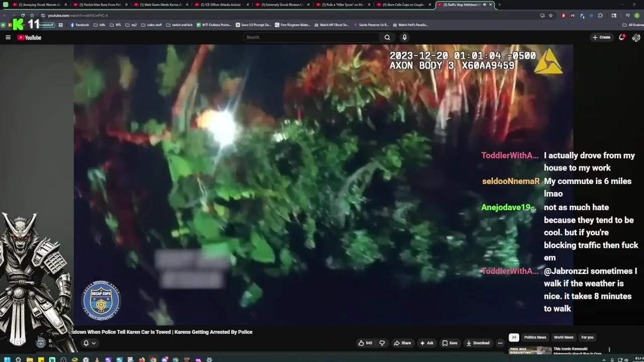Image resolution: width=644 pixels, height=362 pixels.
Task: Open the bills bookmark folder
Action: [x=100, y=25]
